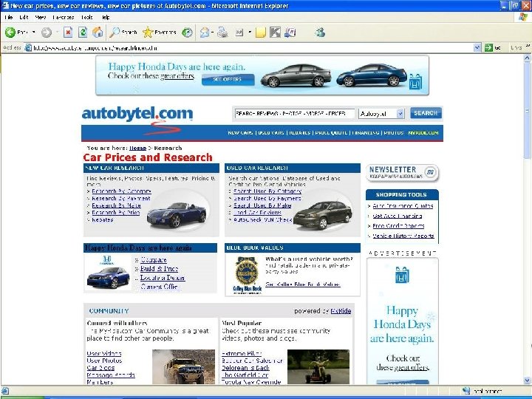Click the vertical scrollbar down arrow
This screenshot has width=532, height=399.
[528, 381]
